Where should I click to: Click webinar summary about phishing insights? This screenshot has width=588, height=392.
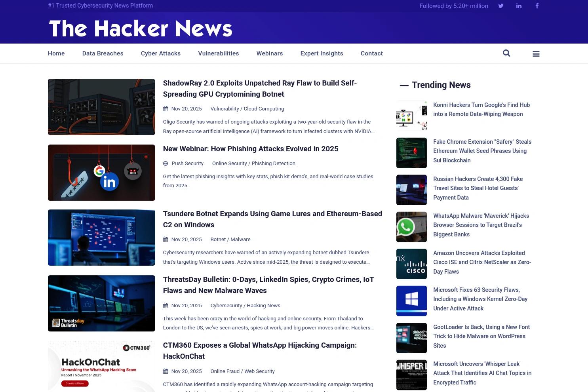click(x=268, y=181)
